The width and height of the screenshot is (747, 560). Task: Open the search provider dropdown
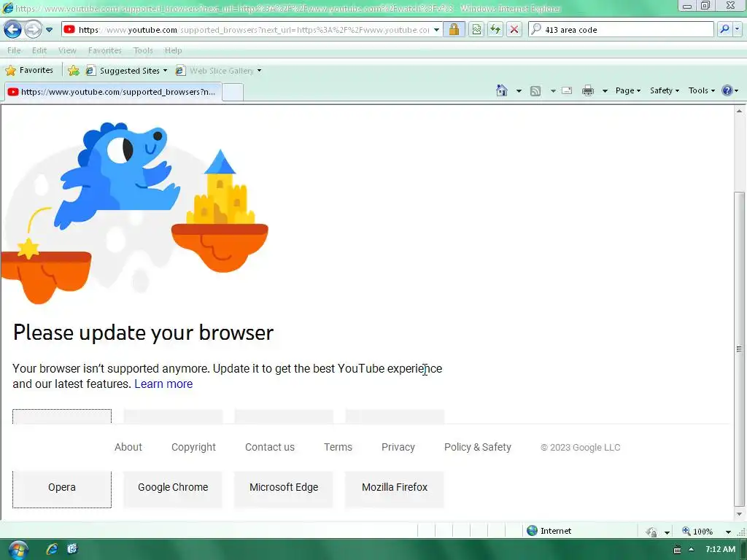[738, 29]
